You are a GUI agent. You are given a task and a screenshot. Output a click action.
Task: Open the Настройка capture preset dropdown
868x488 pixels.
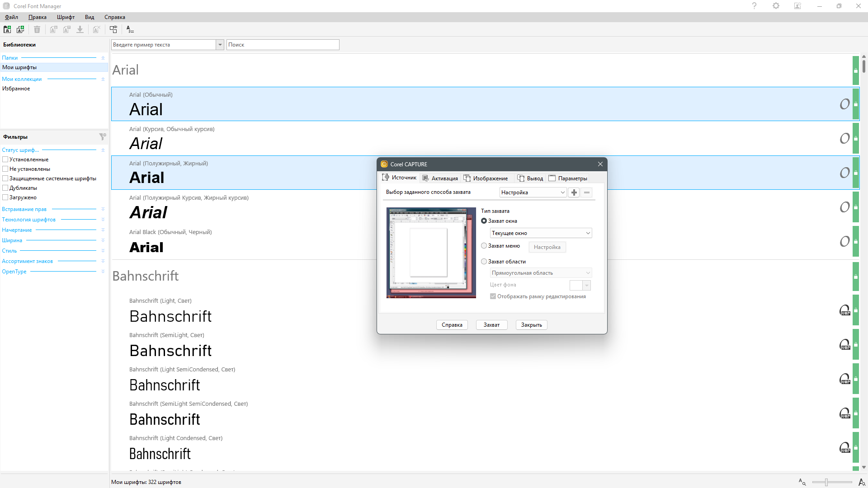(533, 192)
